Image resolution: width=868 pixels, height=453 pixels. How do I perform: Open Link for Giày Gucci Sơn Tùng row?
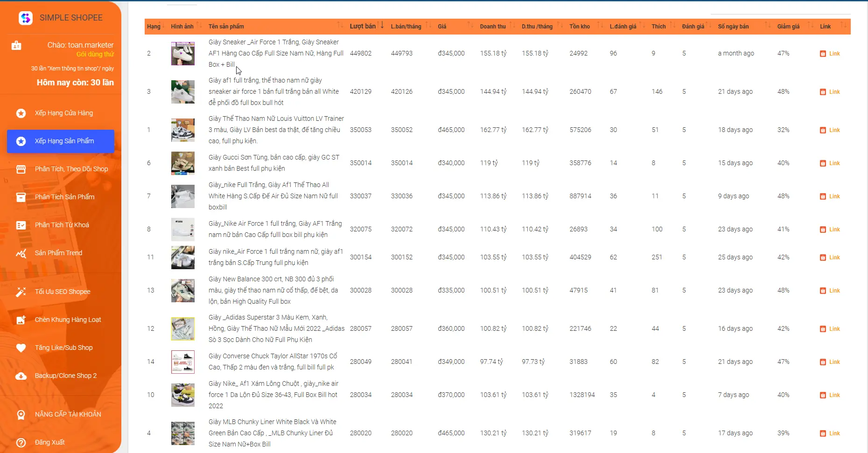[830, 163]
